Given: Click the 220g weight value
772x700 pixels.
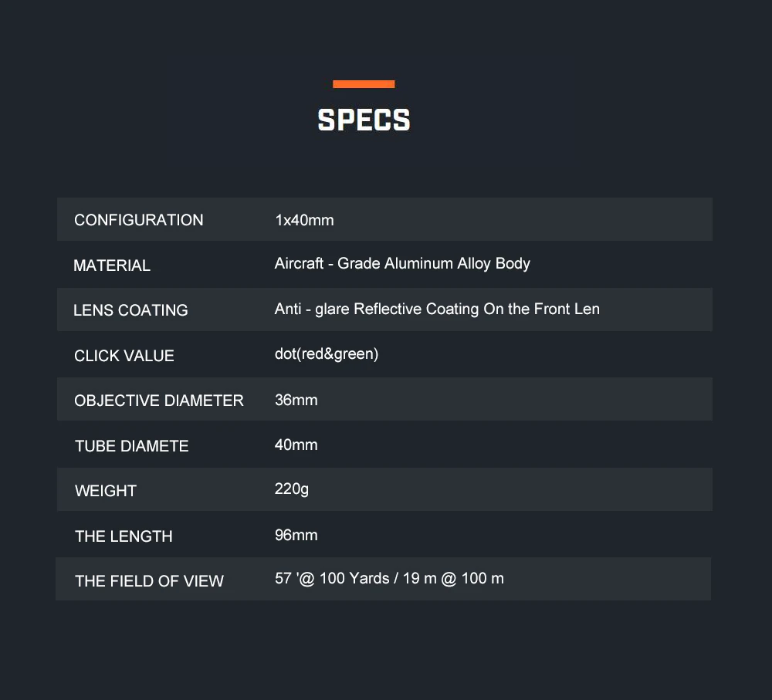Looking at the screenshot, I should coord(292,489).
